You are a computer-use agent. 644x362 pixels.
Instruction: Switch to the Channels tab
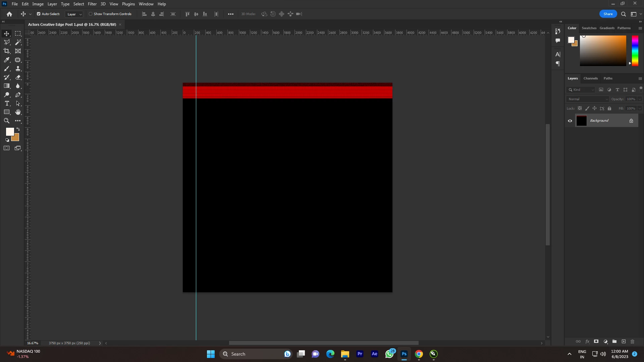tap(590, 78)
